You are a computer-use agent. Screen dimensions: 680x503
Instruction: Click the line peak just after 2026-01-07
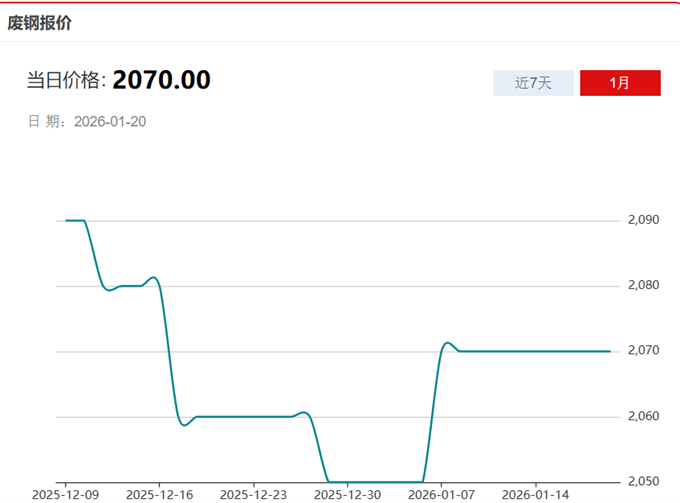pos(447,343)
